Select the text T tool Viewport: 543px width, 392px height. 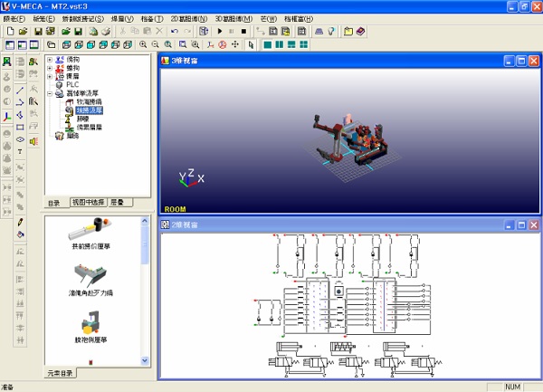click(20, 152)
